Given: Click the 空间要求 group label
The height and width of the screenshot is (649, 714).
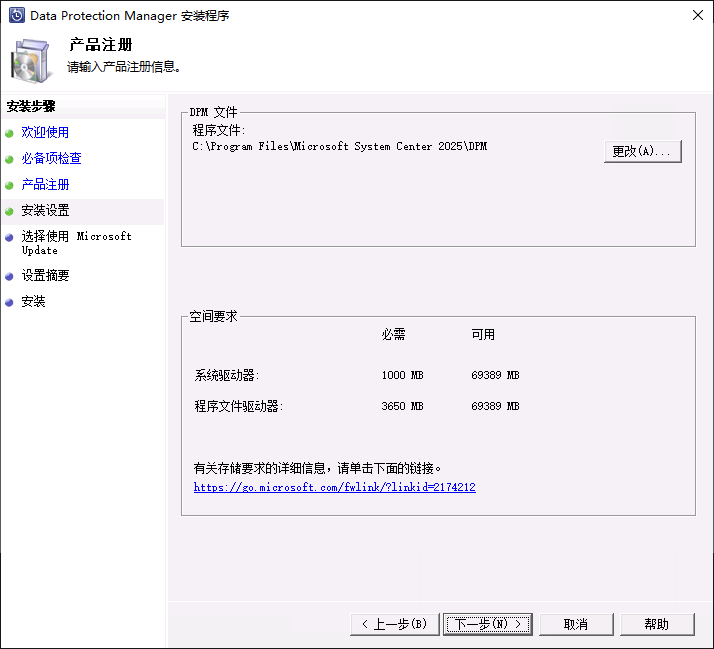Looking at the screenshot, I should click(x=213, y=316).
